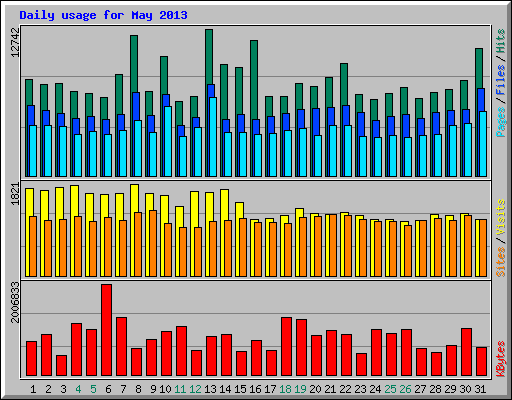This screenshot has width=512, height=400.
Task: Click the green Hits bar for day 31
Action: (479, 68)
